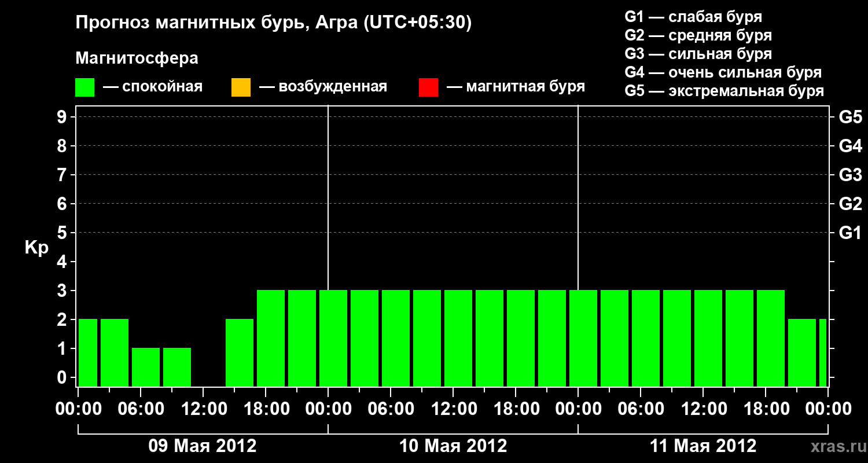Click the '06:00' time label of 11 Мая
The width and height of the screenshot is (868, 463).
[x=641, y=409]
